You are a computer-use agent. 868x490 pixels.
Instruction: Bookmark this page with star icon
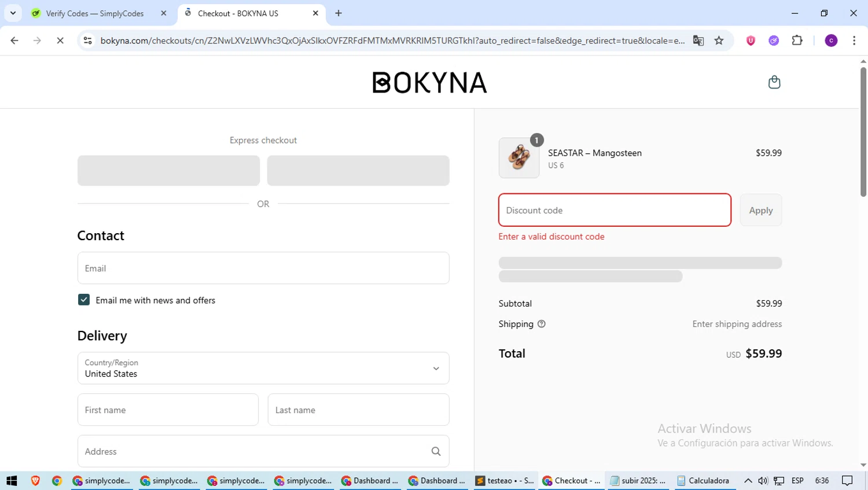(x=719, y=40)
